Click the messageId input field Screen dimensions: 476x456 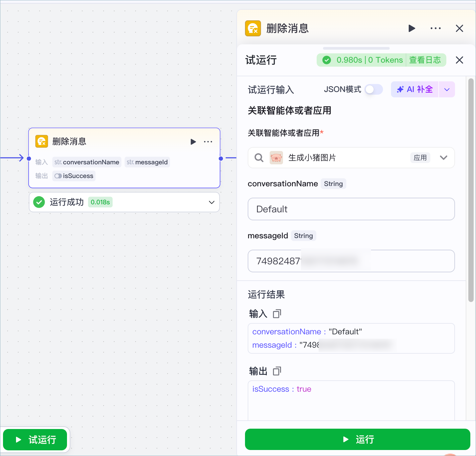point(351,261)
